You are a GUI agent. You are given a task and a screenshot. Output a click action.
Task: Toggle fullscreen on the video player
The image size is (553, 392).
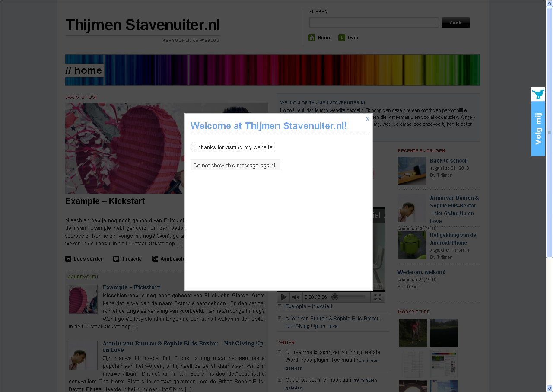coord(378,297)
